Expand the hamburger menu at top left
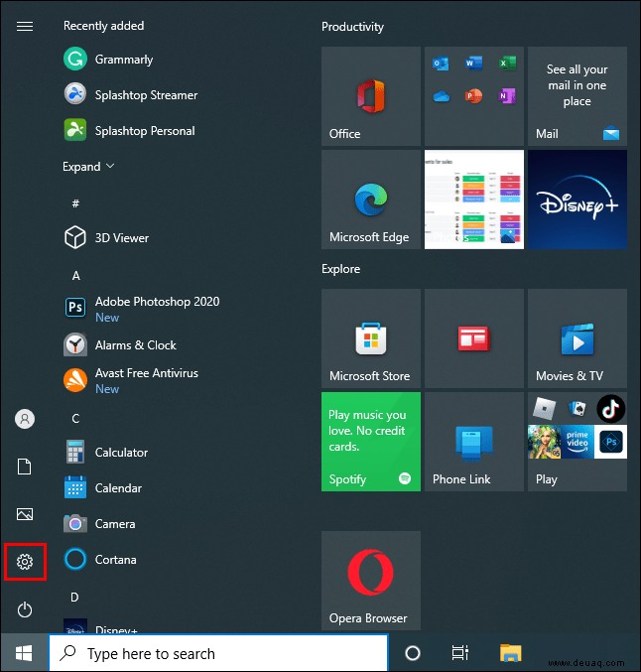Screen dimensions: 641x672 coord(25,27)
